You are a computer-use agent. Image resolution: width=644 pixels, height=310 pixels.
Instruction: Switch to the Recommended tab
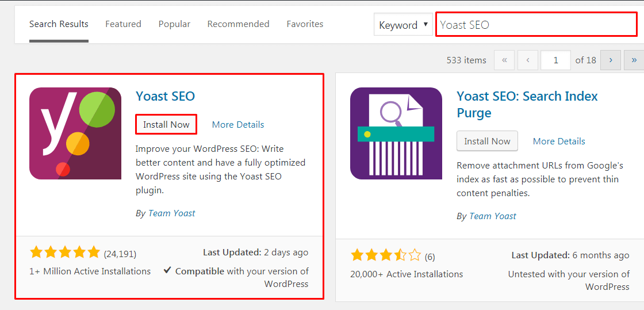click(238, 24)
